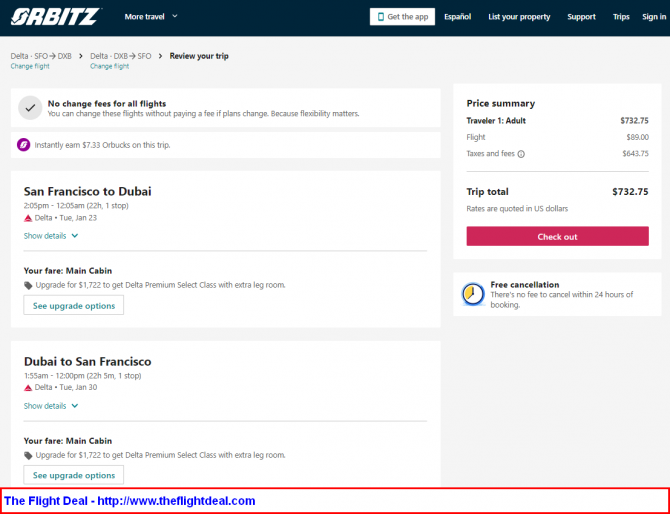Click the upgrade tag icon in San Francisco to Dubai

click(x=28, y=285)
